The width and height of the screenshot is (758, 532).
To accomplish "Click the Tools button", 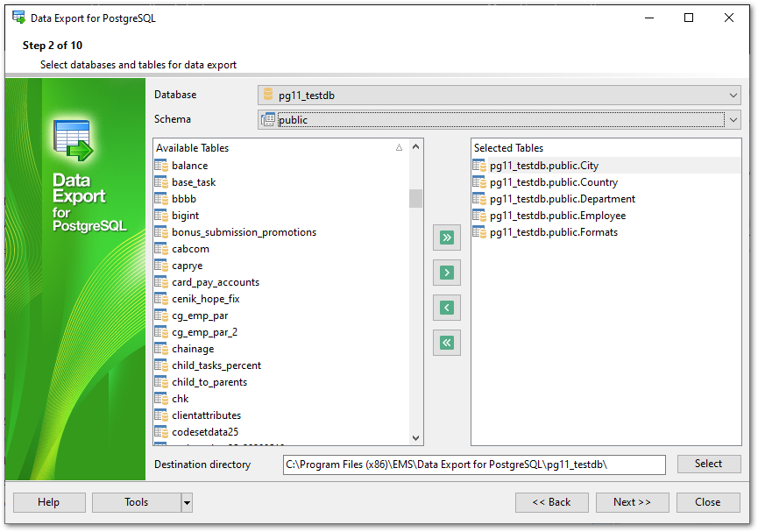I will 137,502.
